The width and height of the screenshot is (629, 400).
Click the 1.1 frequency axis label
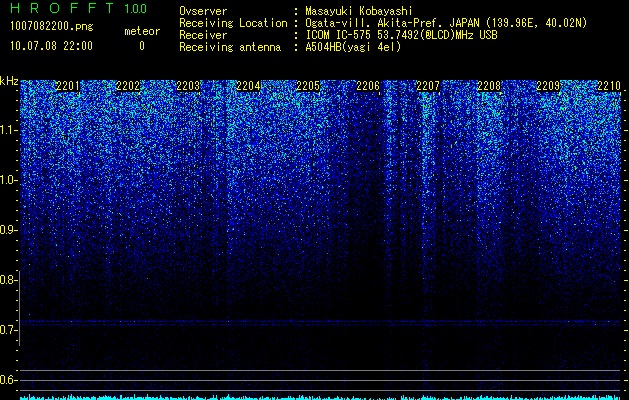coord(7,130)
